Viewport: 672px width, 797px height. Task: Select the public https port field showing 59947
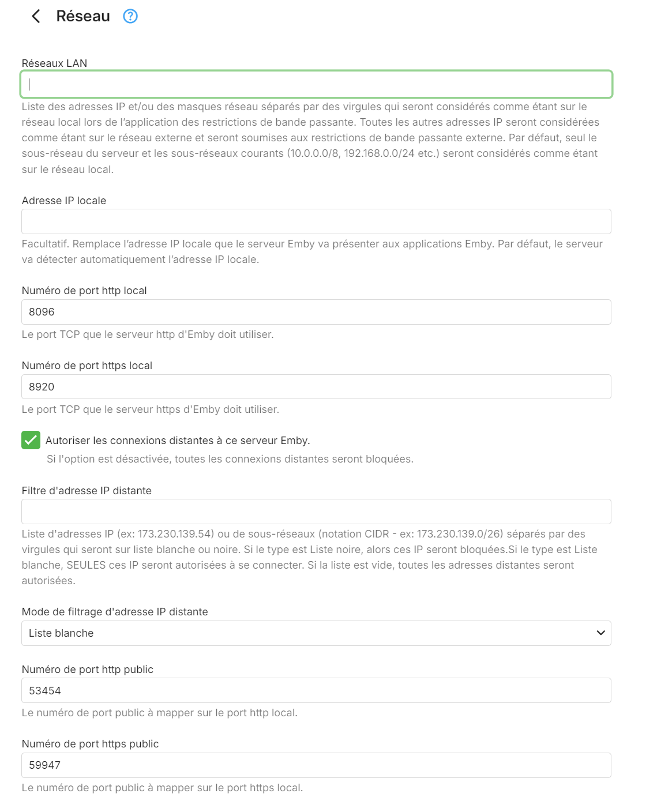(x=316, y=765)
